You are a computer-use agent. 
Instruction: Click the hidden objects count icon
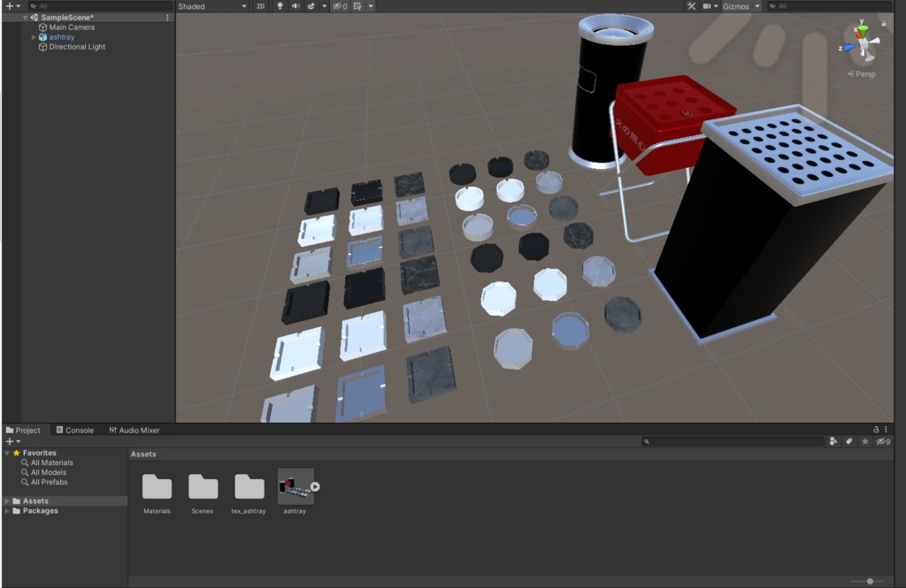[341, 6]
